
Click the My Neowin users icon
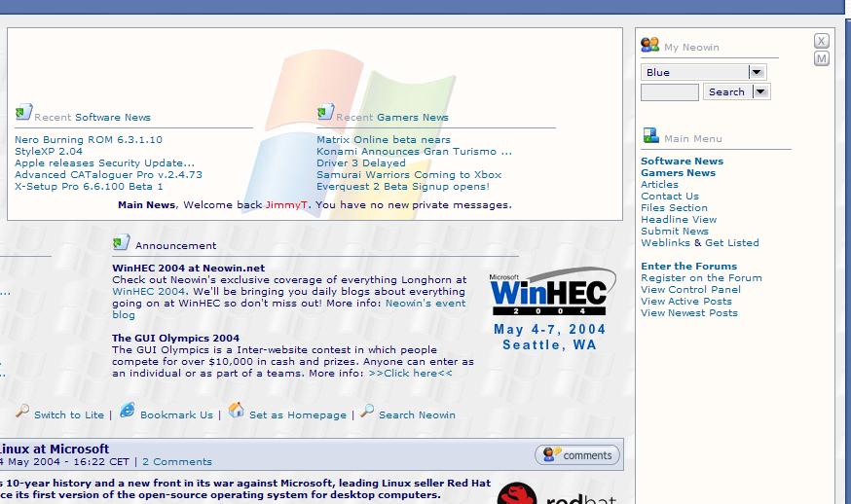click(649, 45)
